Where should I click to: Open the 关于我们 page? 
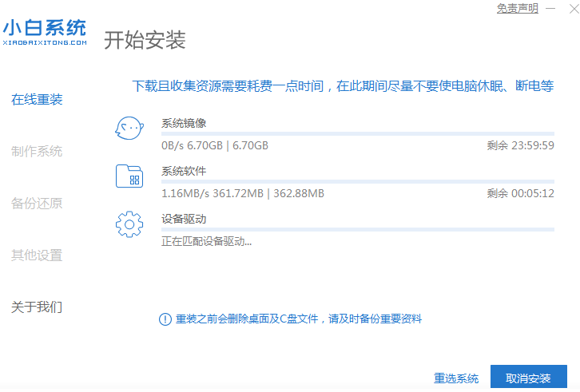37,307
